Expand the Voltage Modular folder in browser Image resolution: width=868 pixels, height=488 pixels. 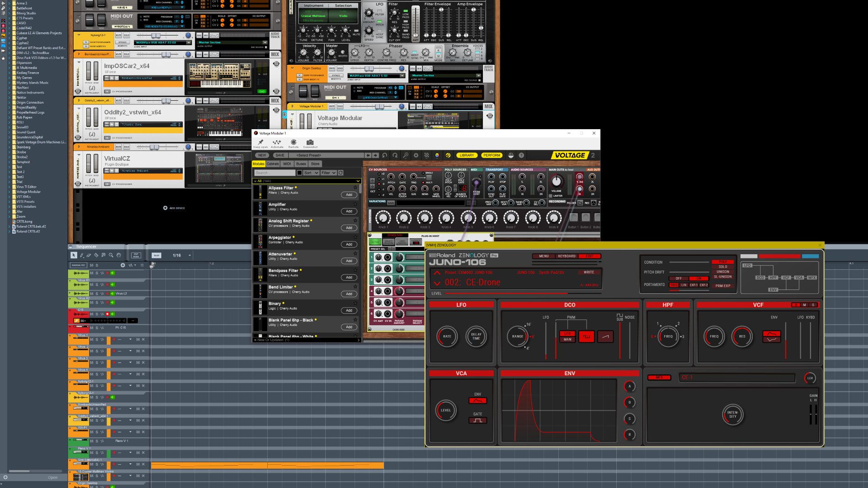click(9, 192)
